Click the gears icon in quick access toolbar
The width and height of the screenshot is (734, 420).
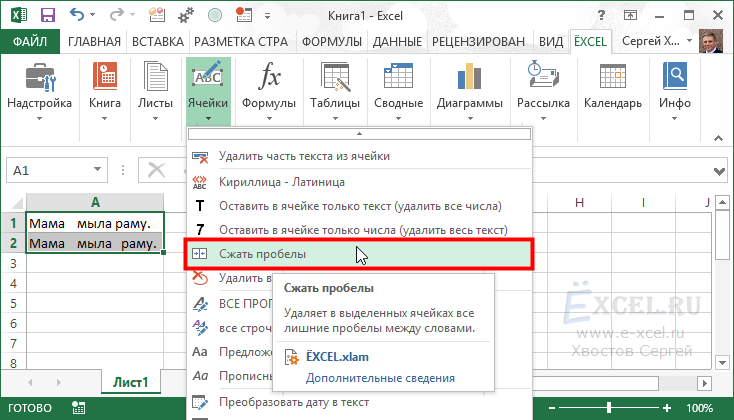pyautogui.click(x=186, y=15)
